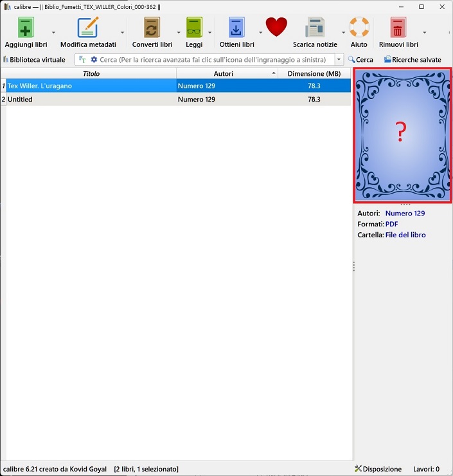453x476 pixels.
Task: Open the Converti libri dropdown arrow
Action: click(x=179, y=32)
